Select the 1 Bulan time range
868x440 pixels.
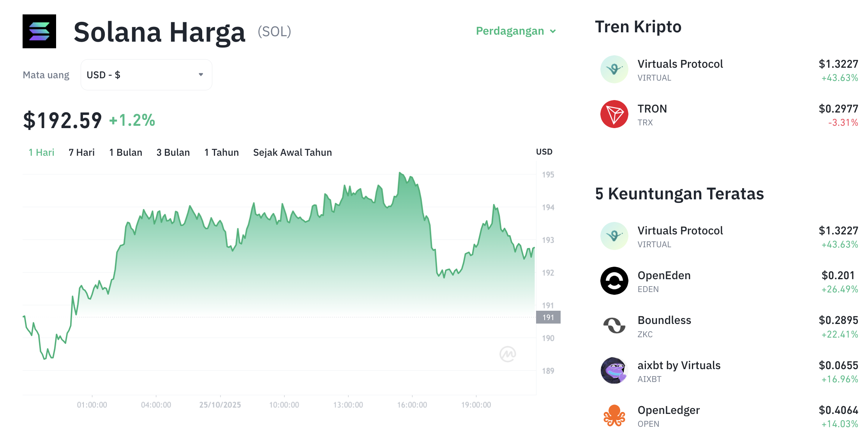click(x=125, y=153)
